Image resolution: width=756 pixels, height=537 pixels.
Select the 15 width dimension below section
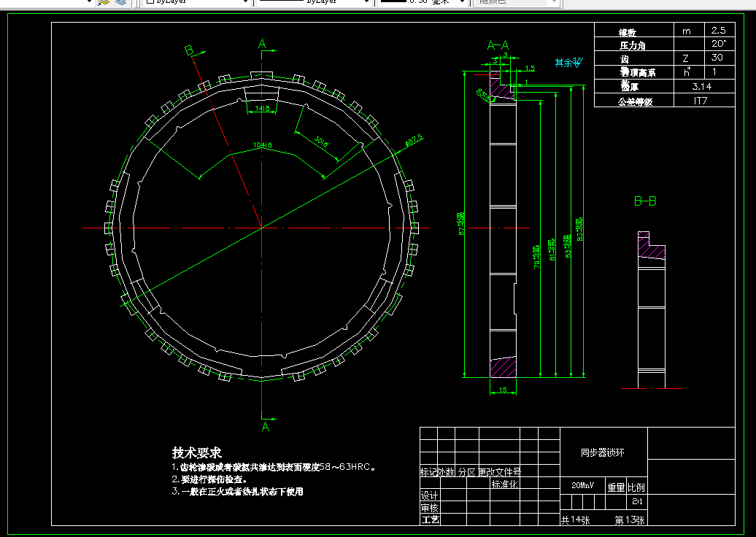point(503,390)
